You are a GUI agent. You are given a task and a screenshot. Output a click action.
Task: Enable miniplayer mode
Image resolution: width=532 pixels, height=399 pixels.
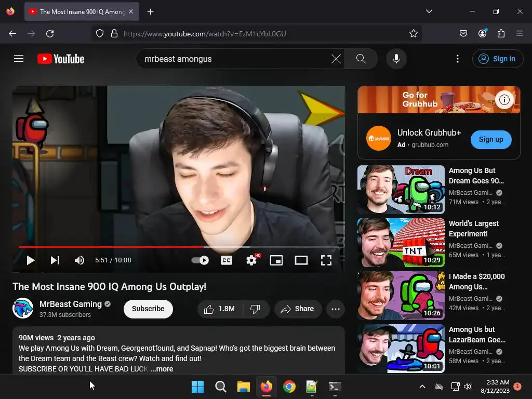[x=276, y=260]
